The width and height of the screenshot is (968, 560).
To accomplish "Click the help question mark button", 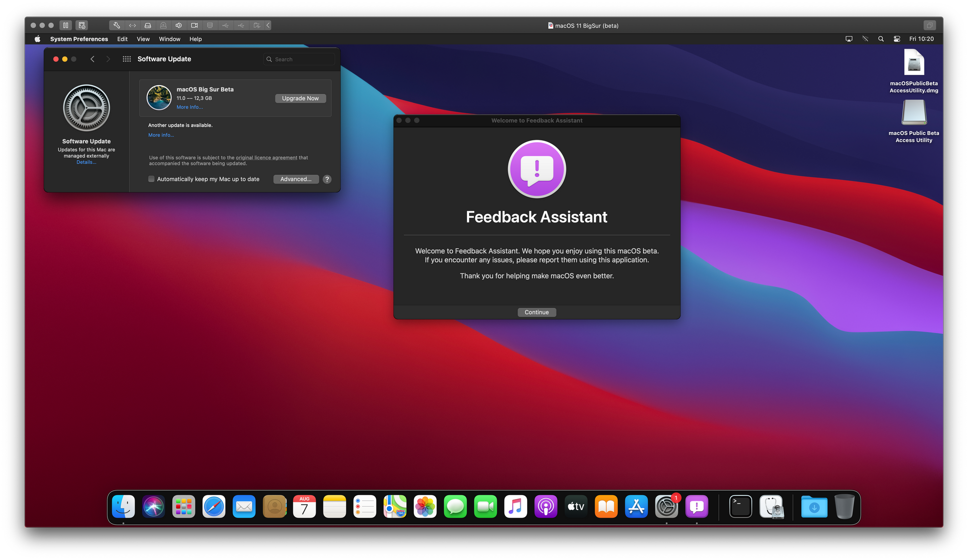I will tap(327, 179).
